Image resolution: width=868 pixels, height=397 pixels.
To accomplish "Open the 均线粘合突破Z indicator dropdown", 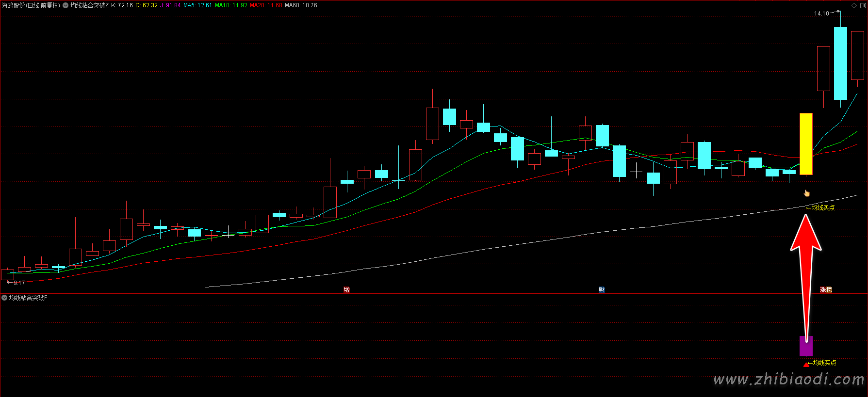I will (66, 5).
